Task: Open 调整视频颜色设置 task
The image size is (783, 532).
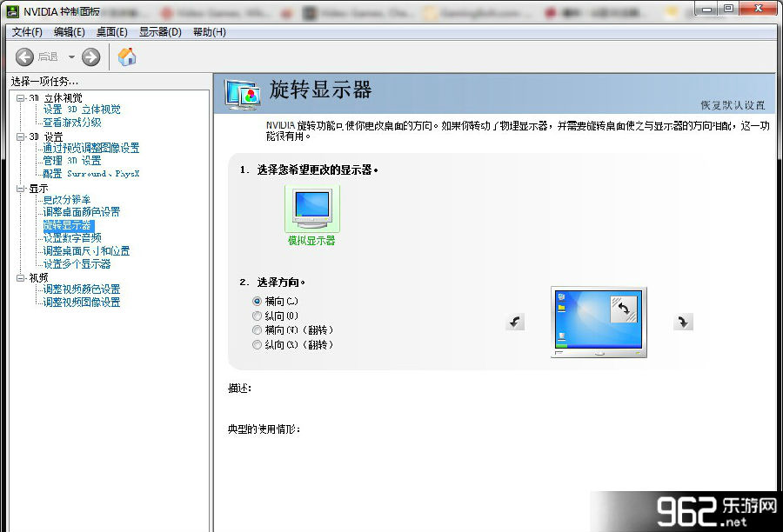Action: [82, 289]
